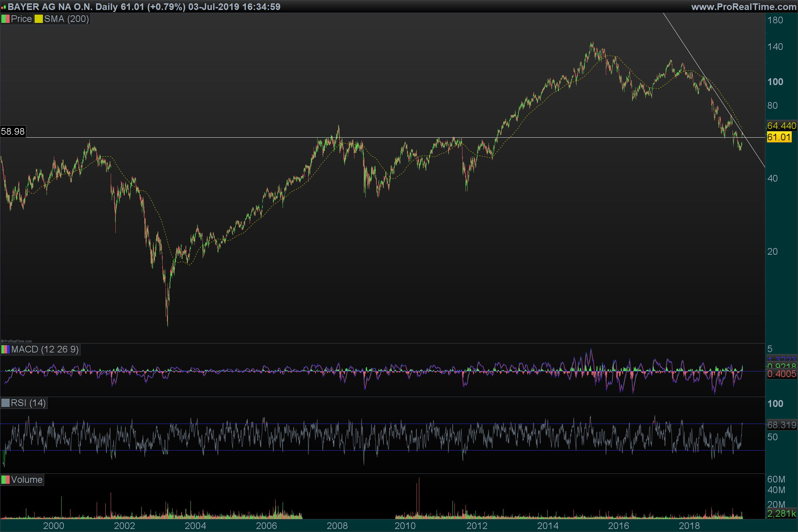This screenshot has width=798, height=532.
Task: Click the volume value tag 2,281k
Action: [x=781, y=514]
